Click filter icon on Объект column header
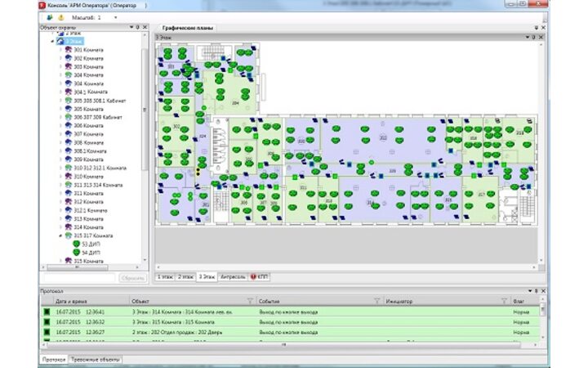 pyautogui.click(x=252, y=301)
